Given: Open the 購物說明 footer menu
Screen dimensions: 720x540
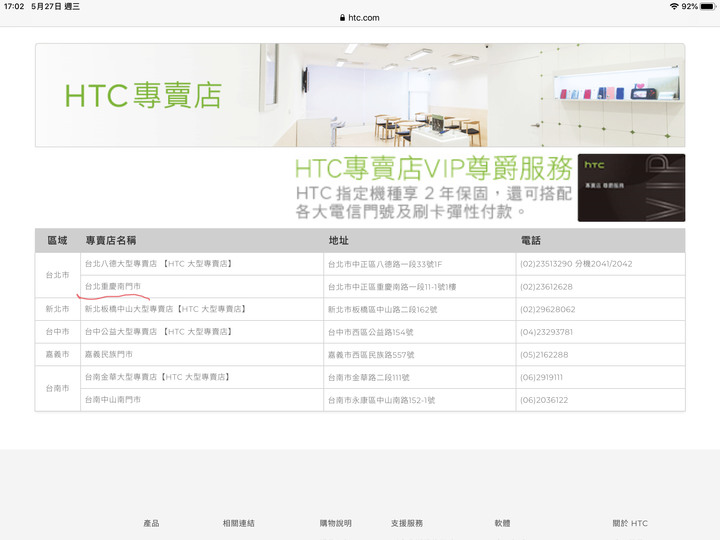Looking at the screenshot, I should click(x=336, y=523).
